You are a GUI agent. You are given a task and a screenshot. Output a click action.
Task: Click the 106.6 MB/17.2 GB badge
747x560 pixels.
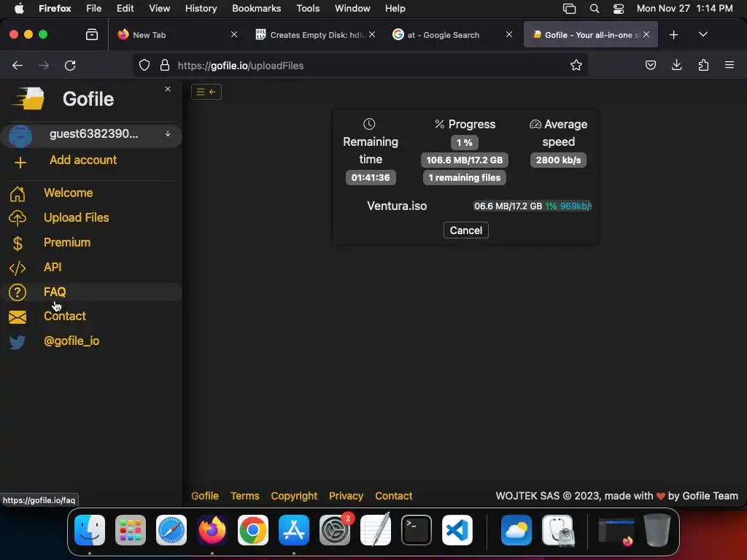(x=465, y=160)
